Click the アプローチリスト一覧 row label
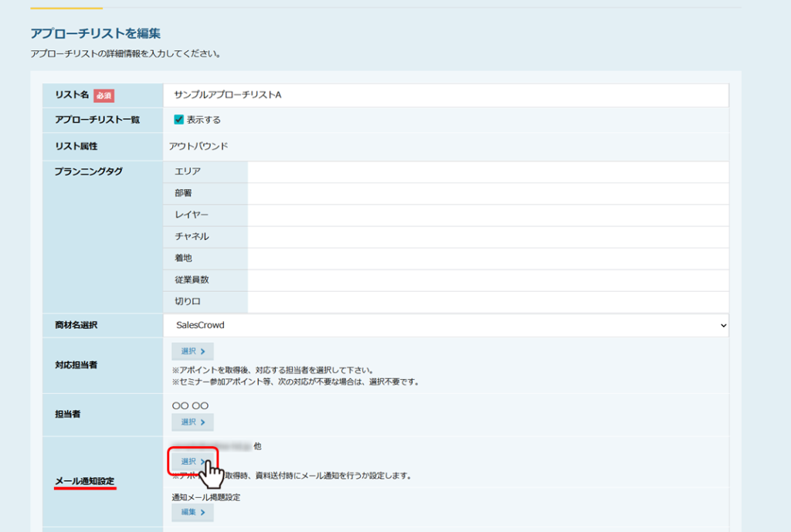Image resolution: width=791 pixels, height=532 pixels. click(x=97, y=120)
